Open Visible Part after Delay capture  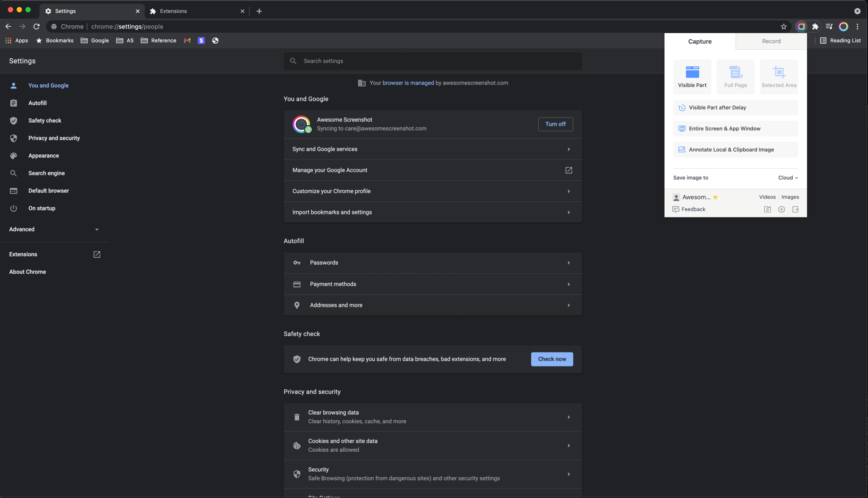point(735,107)
